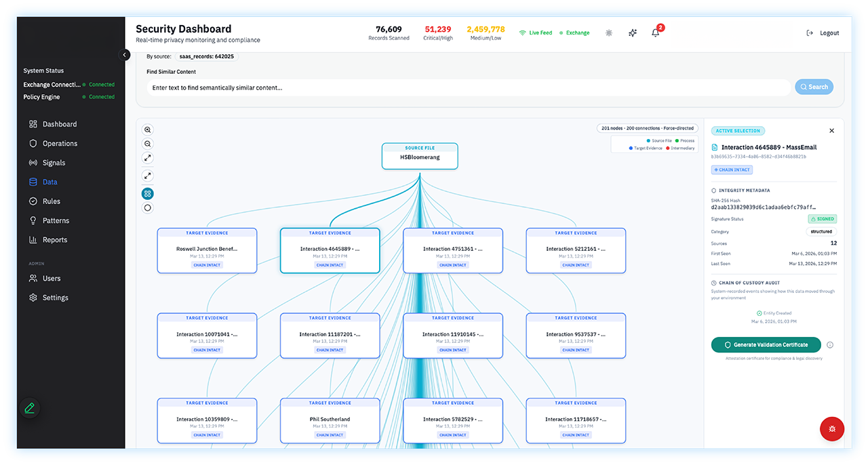The width and height of the screenshot is (868, 465).
Task: Click the red bug report button
Action: pyautogui.click(x=832, y=429)
